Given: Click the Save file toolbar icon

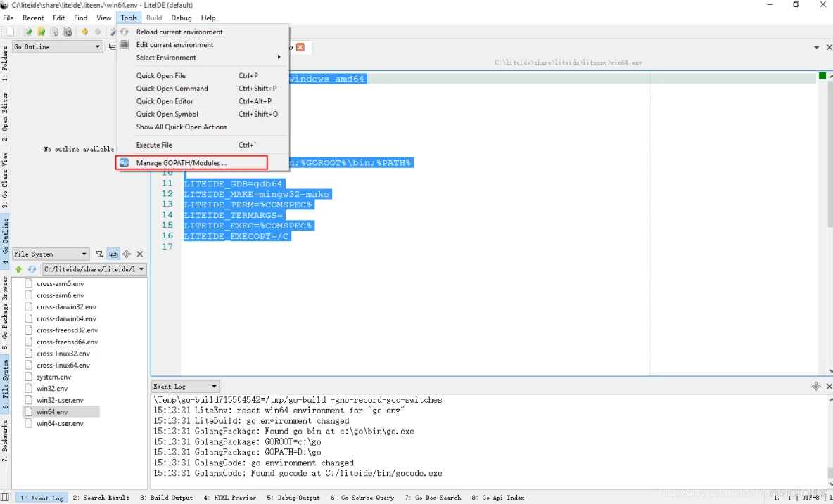Looking at the screenshot, I should tap(54, 32).
